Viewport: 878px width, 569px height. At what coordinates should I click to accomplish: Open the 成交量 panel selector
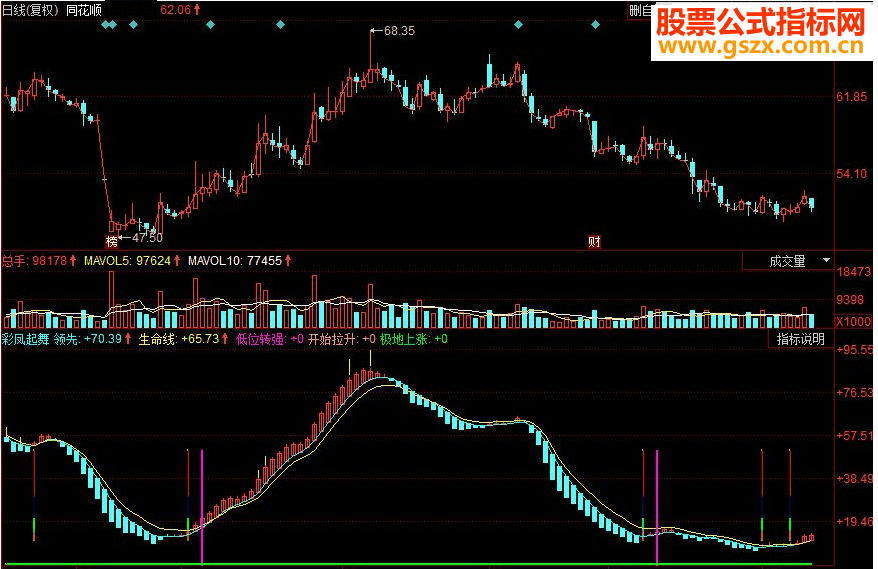point(787,261)
